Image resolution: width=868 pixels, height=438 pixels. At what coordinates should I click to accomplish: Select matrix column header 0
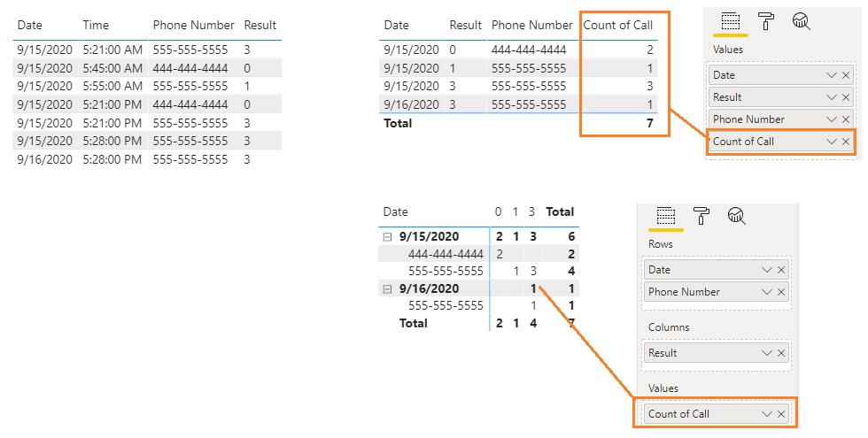pos(498,211)
